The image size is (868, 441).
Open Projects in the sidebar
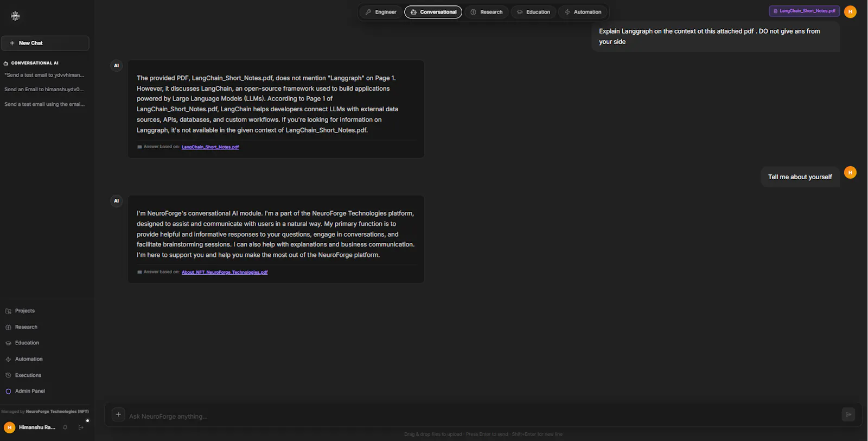pyautogui.click(x=24, y=311)
